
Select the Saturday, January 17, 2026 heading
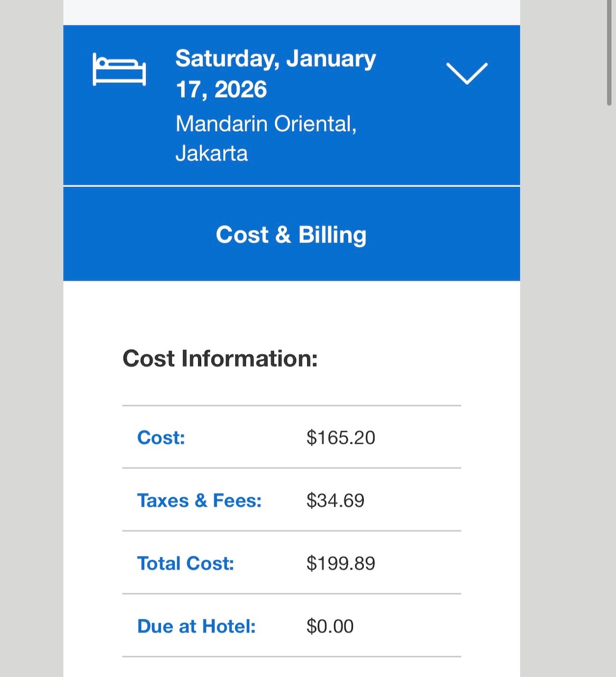(275, 74)
